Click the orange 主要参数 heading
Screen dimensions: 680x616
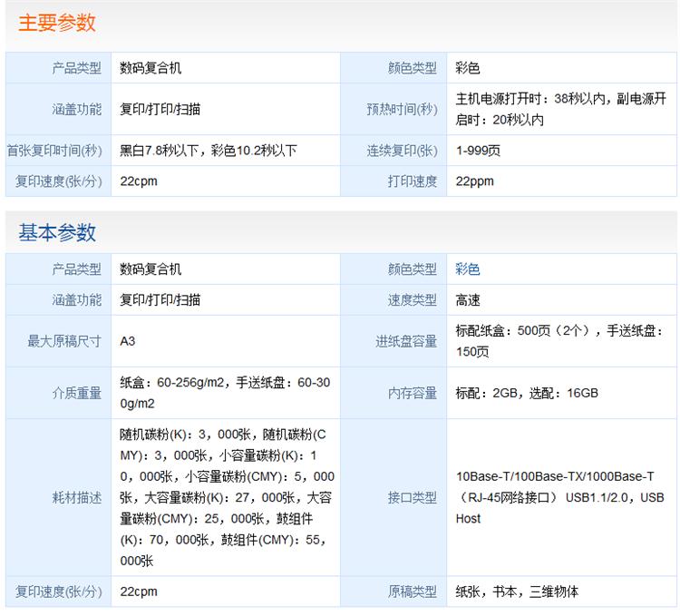pyautogui.click(x=57, y=23)
